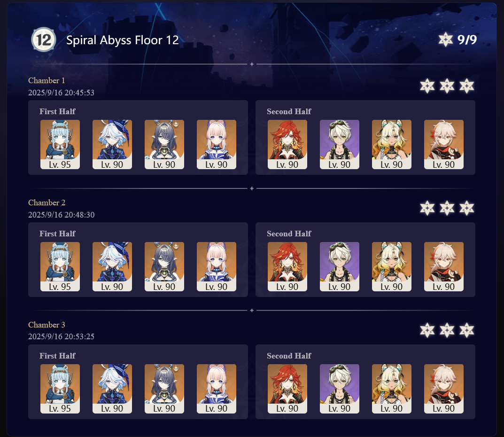Open pink-haired character portrait in Chamber 2

coord(217,266)
